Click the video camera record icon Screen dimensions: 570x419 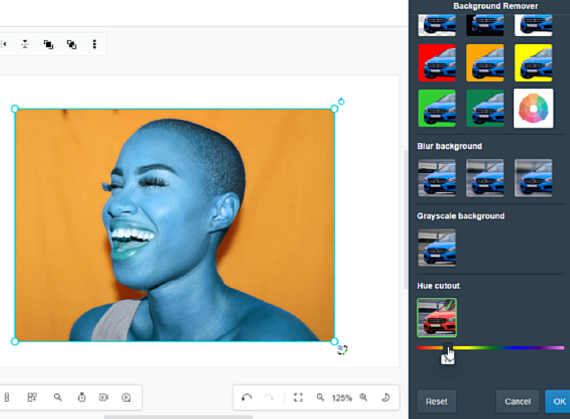click(104, 397)
